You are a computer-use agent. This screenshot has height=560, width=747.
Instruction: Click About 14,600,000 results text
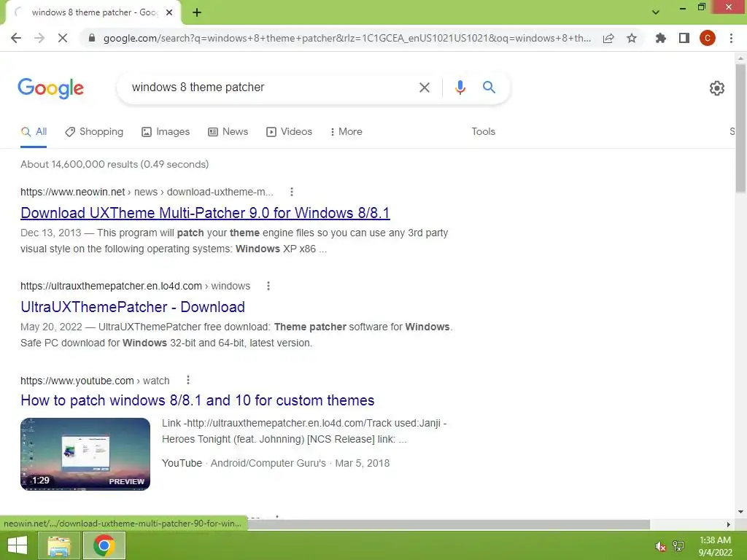(x=115, y=164)
